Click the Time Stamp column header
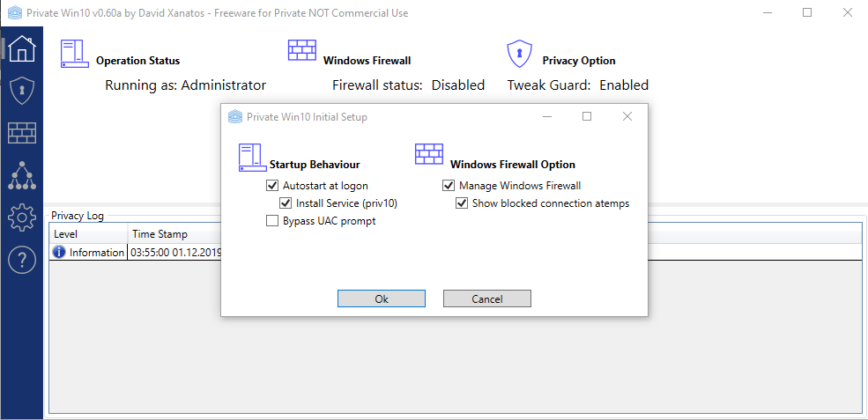The image size is (868, 420). coord(174,234)
